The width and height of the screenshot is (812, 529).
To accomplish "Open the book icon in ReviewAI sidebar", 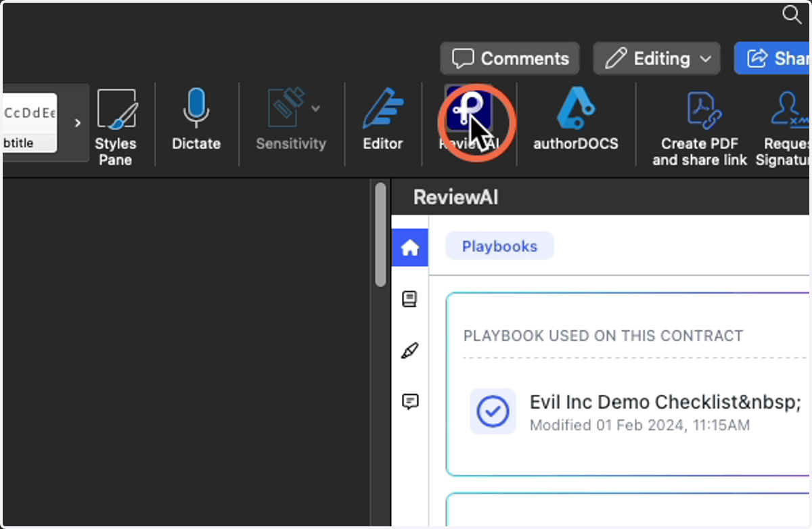I will point(410,299).
